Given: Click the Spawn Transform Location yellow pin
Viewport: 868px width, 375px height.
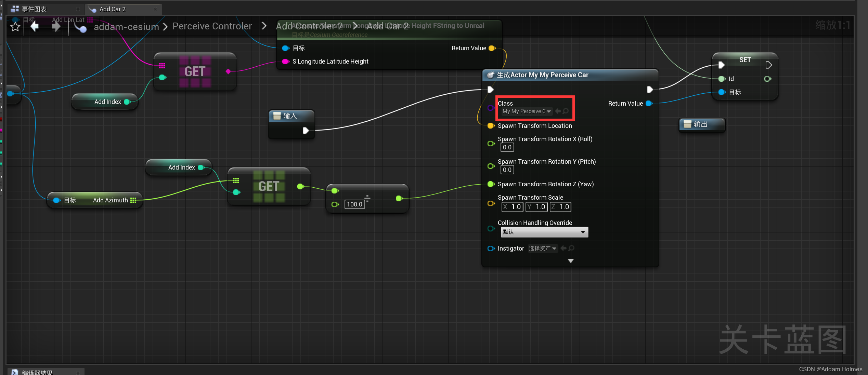Looking at the screenshot, I should click(491, 126).
